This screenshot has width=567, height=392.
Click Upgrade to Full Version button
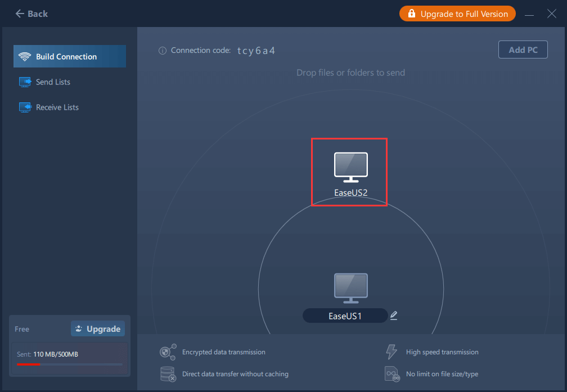(x=457, y=13)
